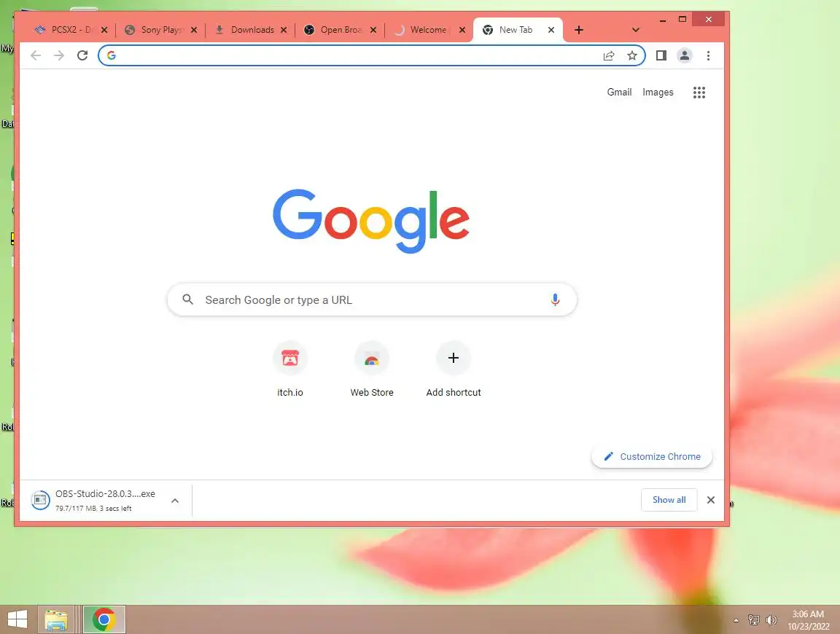Show all downloads

pos(669,500)
